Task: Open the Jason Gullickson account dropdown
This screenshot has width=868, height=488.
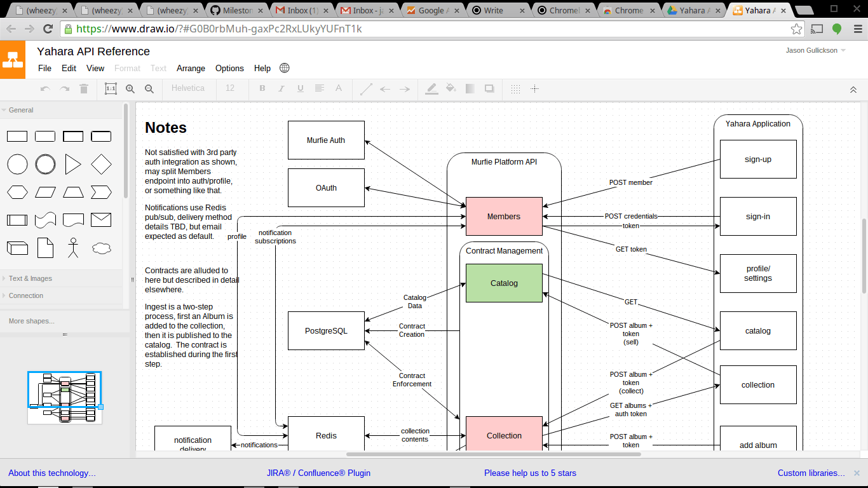Action: click(x=816, y=50)
